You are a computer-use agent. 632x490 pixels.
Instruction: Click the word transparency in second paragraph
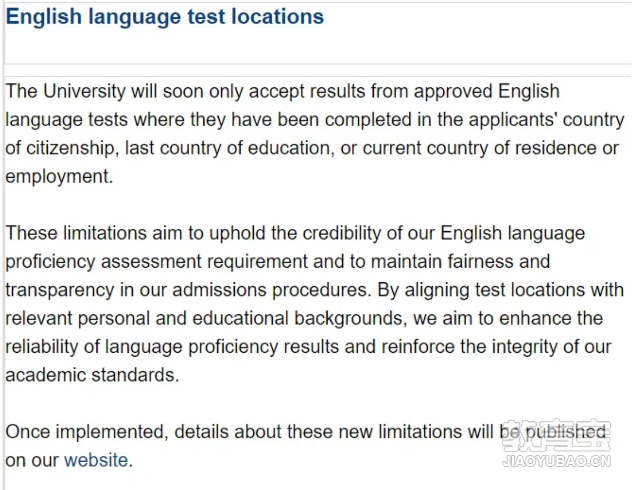coord(60,291)
